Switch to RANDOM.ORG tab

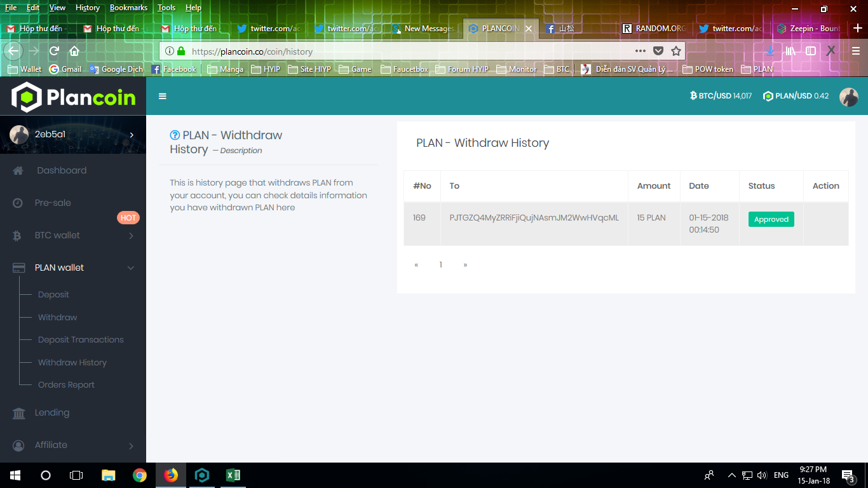tap(654, 29)
